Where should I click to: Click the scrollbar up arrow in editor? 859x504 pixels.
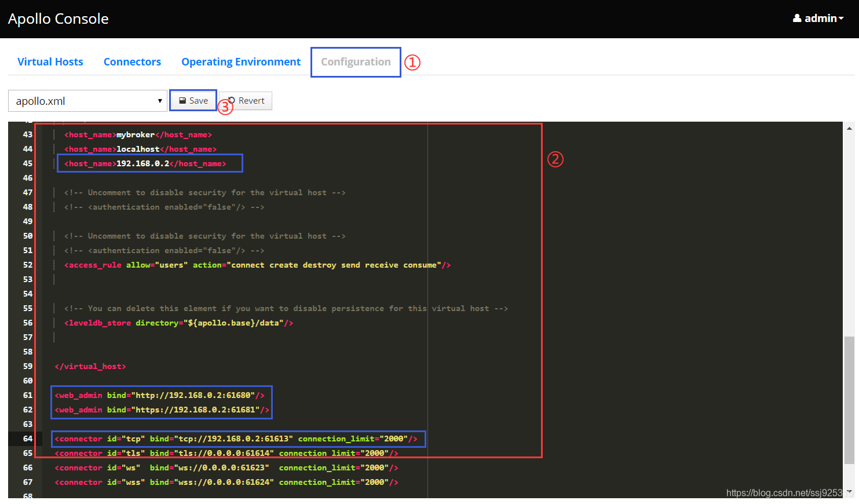coord(849,129)
